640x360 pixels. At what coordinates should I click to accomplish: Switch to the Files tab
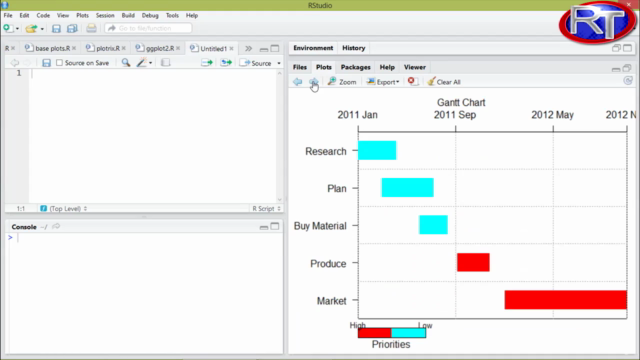[x=300, y=67]
